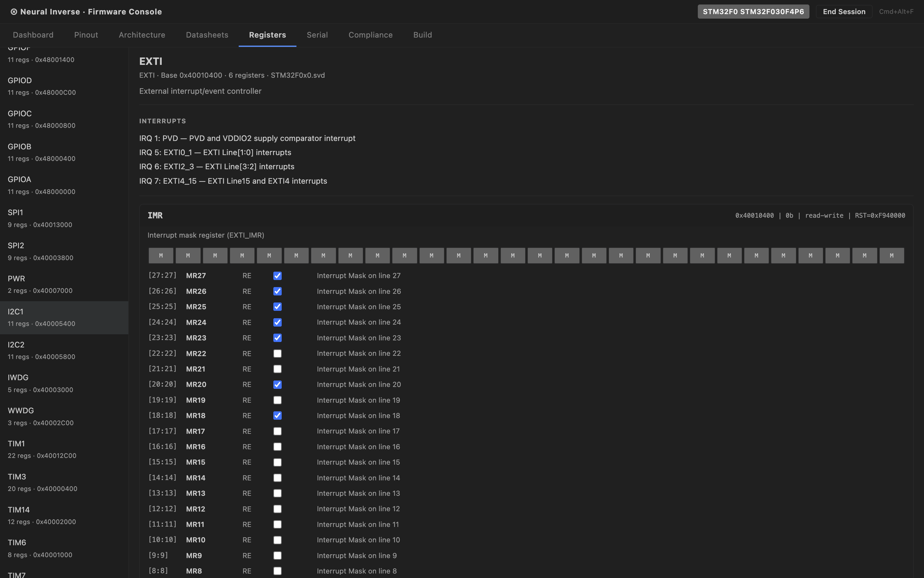Open GPIOA peripheral registers
Screen dimensions: 924x578
point(64,185)
